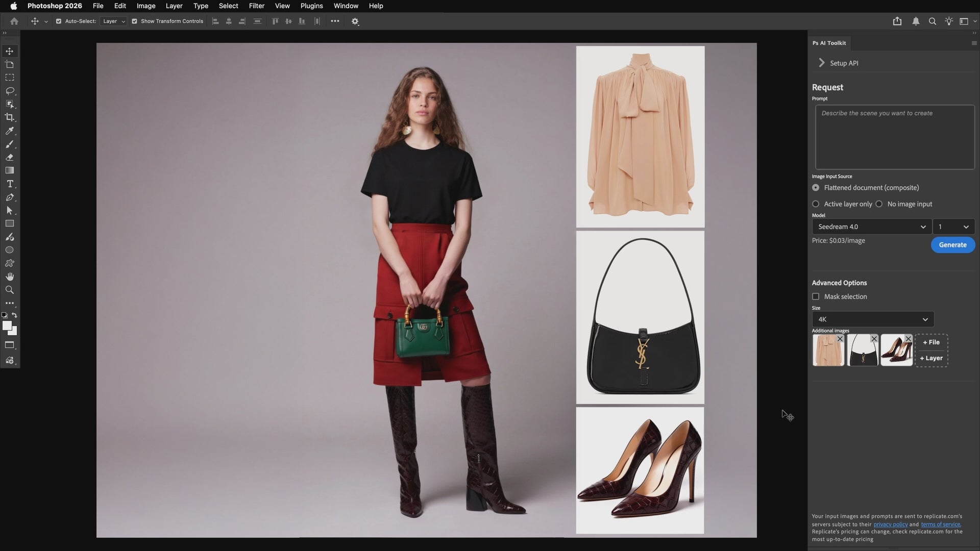Viewport: 980px width, 551px height.
Task: Open the privacy policy link
Action: coord(890,524)
